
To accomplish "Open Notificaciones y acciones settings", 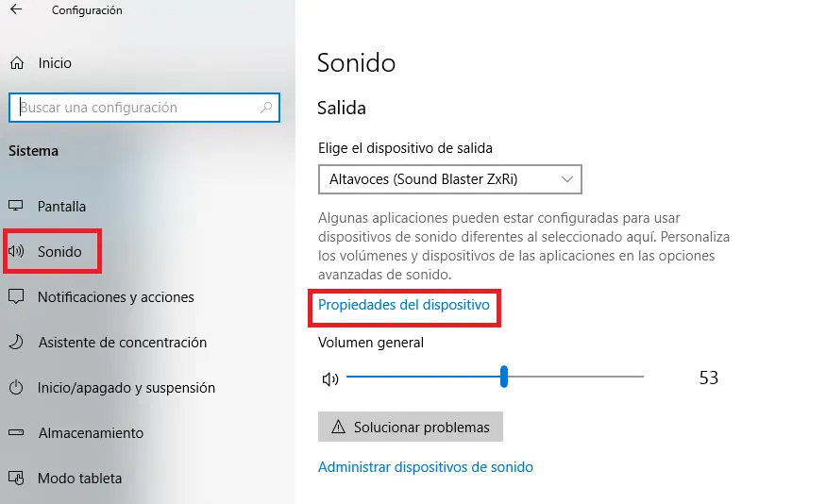I will [x=115, y=297].
